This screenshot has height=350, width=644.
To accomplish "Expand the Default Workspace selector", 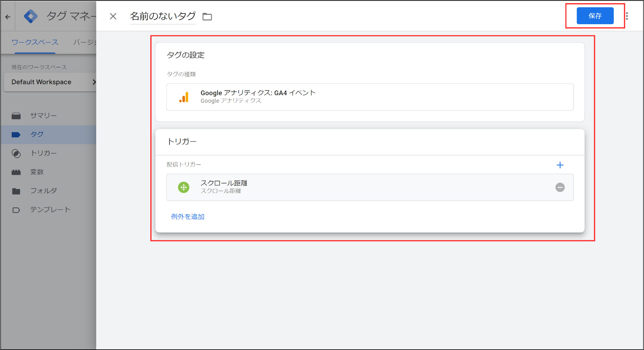I will click(50, 82).
